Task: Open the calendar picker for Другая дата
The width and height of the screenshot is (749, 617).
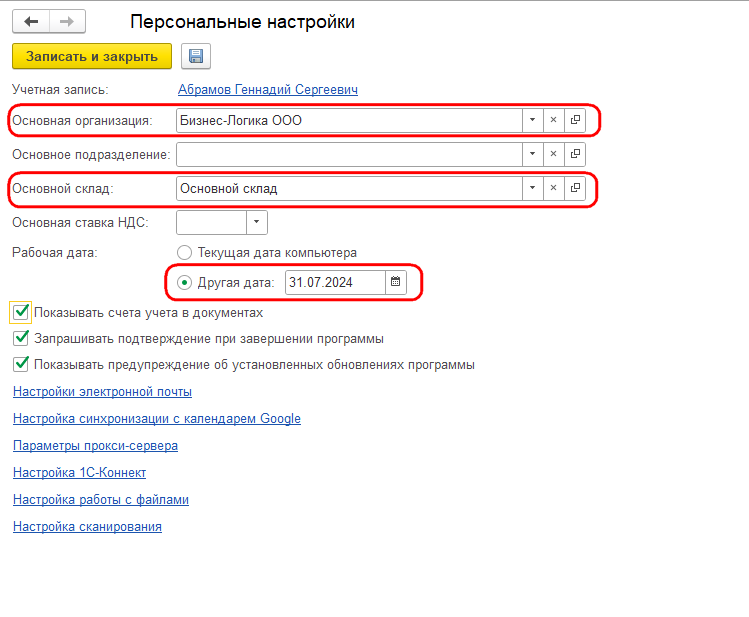Action: click(x=396, y=282)
